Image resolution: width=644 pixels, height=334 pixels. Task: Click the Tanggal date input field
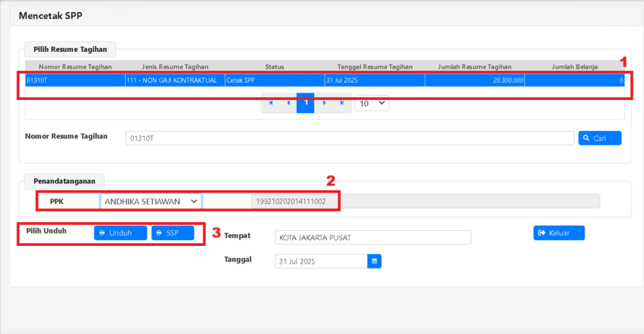tap(321, 261)
